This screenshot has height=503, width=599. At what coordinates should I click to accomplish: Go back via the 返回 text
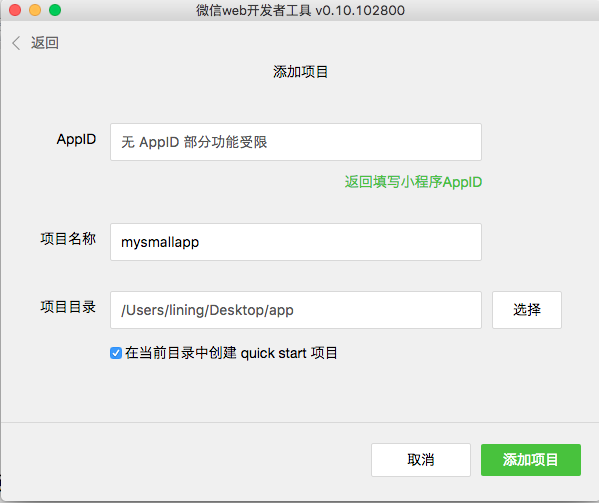point(45,43)
